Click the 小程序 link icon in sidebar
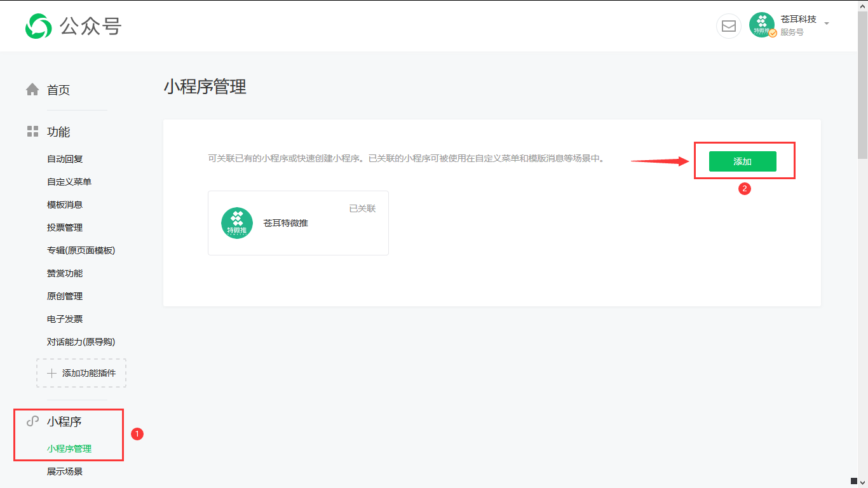Screen dimensions: 868x488 [x=32, y=421]
